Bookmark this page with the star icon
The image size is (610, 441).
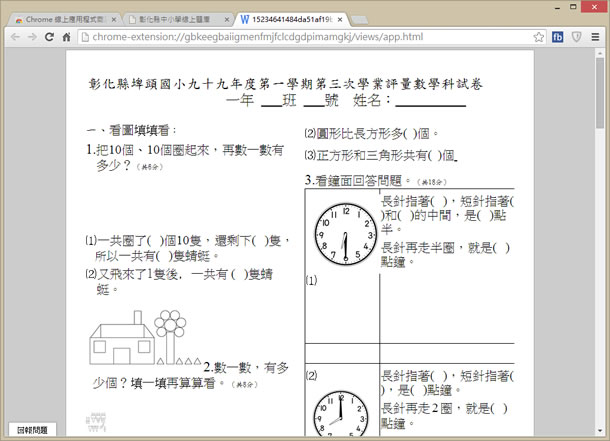pyautogui.click(x=538, y=37)
